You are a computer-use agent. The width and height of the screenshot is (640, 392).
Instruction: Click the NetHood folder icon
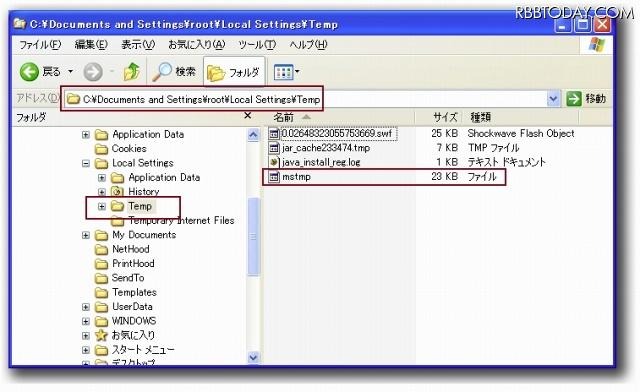pos(101,249)
